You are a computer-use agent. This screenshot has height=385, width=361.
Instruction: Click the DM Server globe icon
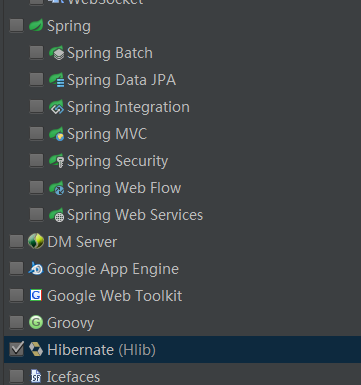(36, 241)
